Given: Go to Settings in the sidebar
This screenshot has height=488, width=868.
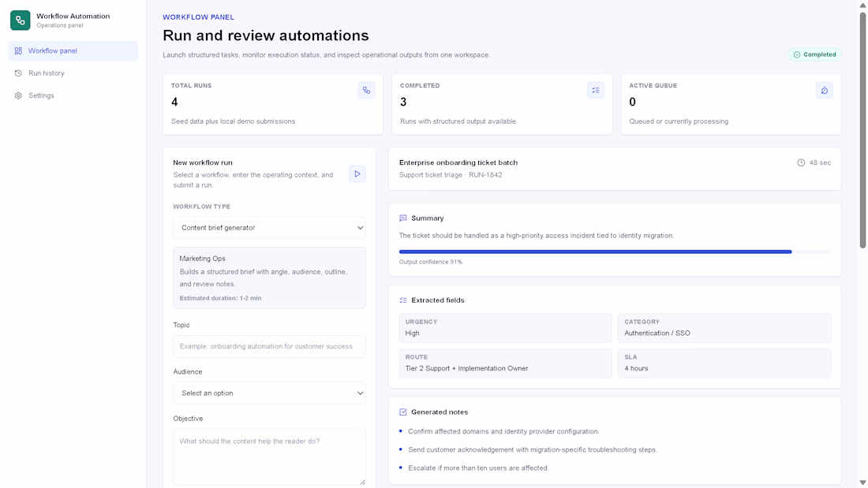Looking at the screenshot, I should point(41,95).
